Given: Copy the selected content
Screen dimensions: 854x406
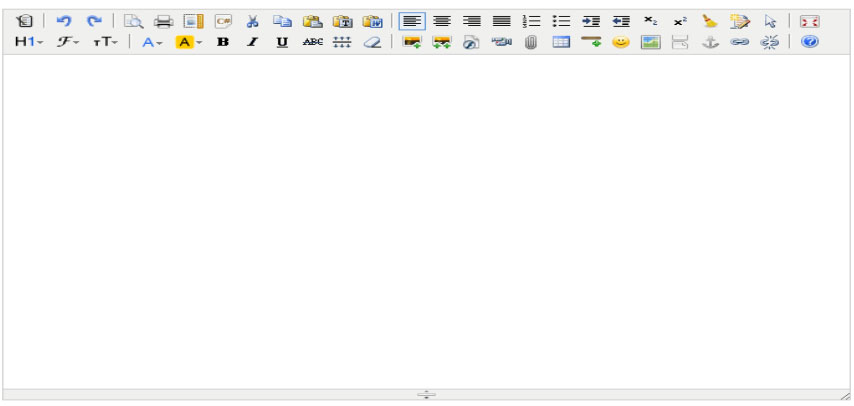Looking at the screenshot, I should (282, 22).
